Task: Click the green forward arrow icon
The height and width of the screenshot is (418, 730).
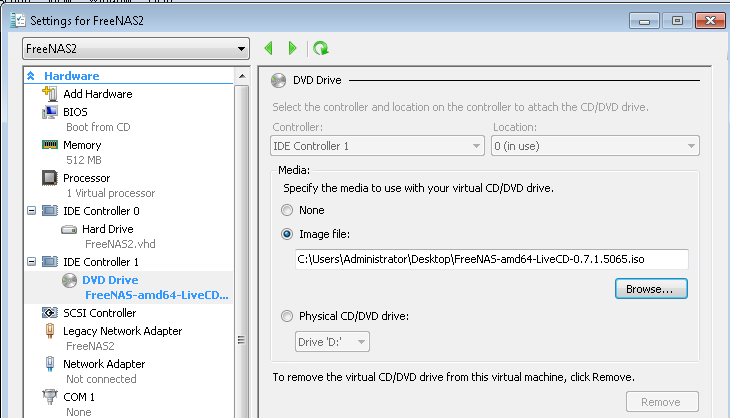Action: click(x=292, y=48)
